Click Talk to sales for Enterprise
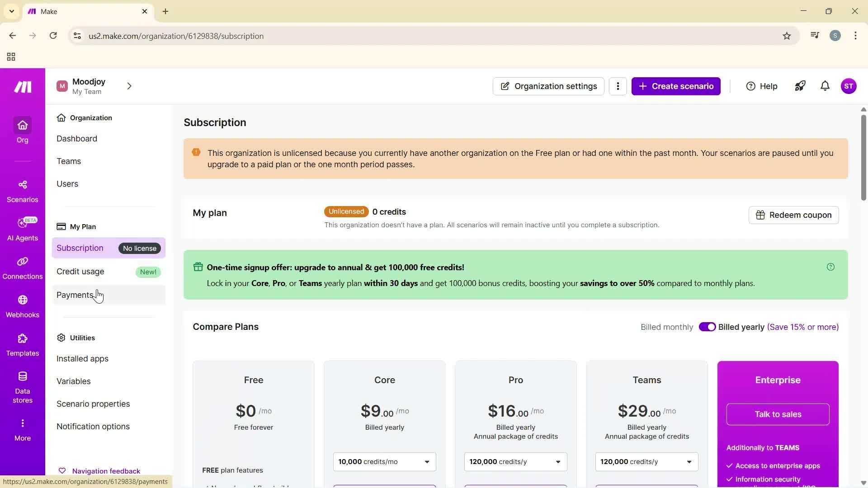 [778, 414]
